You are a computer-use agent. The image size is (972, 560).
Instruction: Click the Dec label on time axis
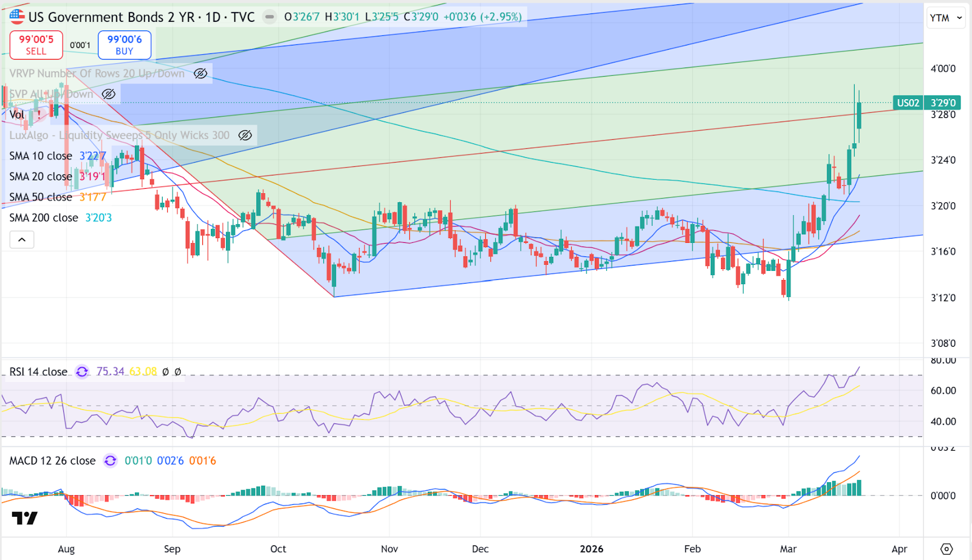click(480, 549)
